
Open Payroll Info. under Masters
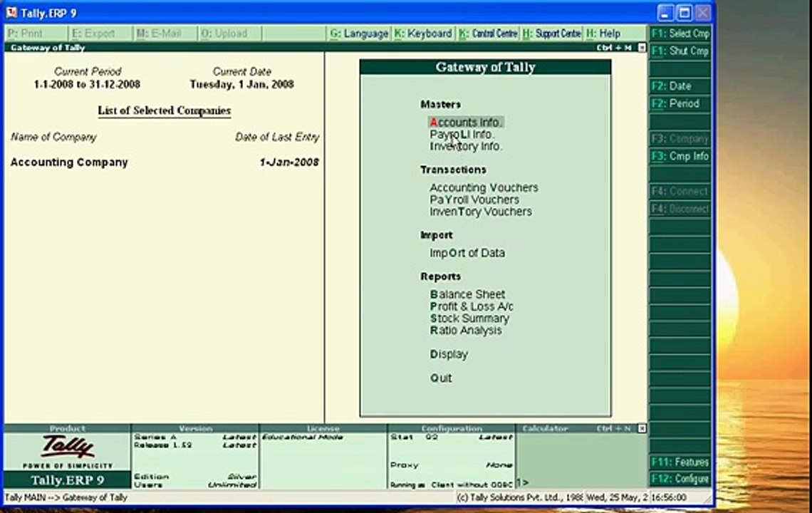462,134
